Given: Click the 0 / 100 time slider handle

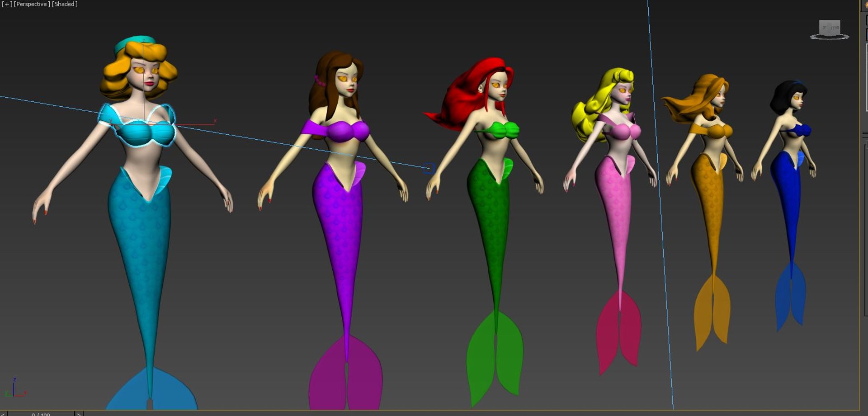Looking at the screenshot, I should [x=41, y=414].
